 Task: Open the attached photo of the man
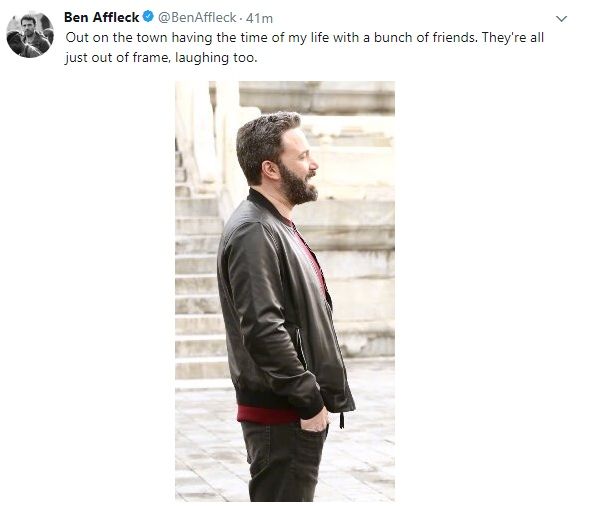tap(285, 291)
